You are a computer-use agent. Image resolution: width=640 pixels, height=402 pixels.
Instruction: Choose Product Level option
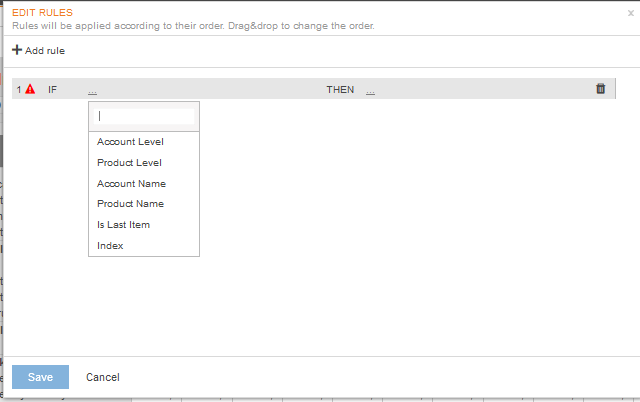[129, 163]
